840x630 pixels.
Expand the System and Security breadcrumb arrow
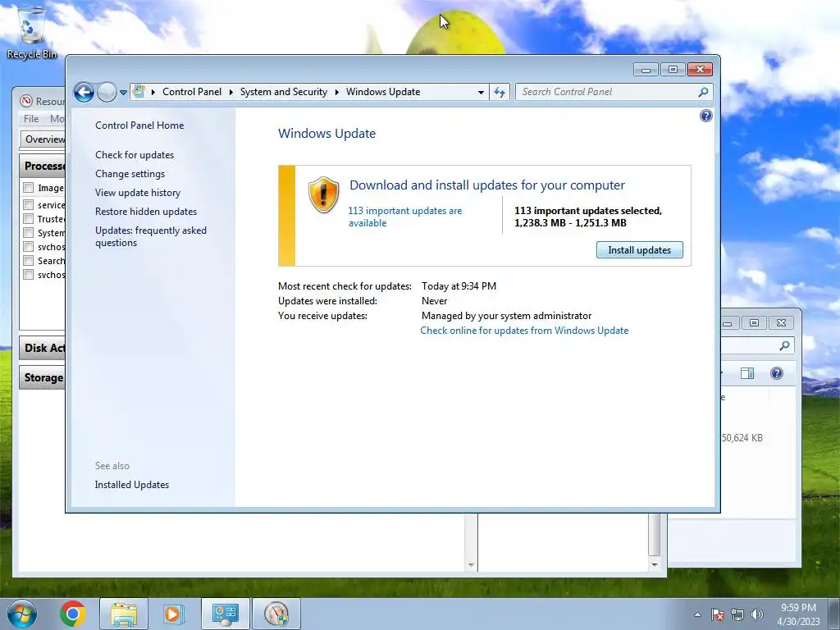tap(337, 92)
